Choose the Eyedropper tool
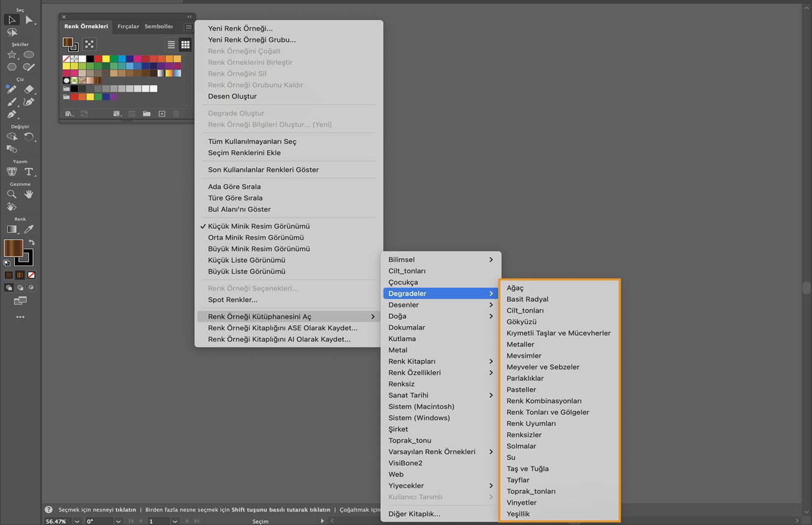 [x=29, y=229]
